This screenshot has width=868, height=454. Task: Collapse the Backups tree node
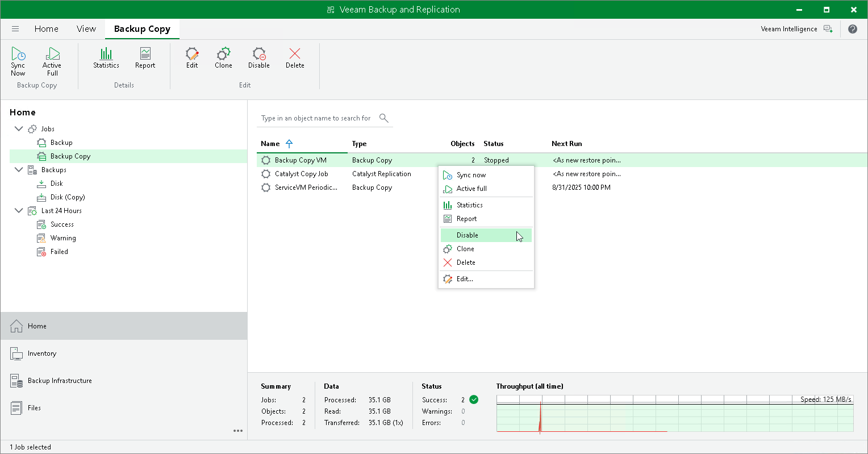tap(19, 170)
